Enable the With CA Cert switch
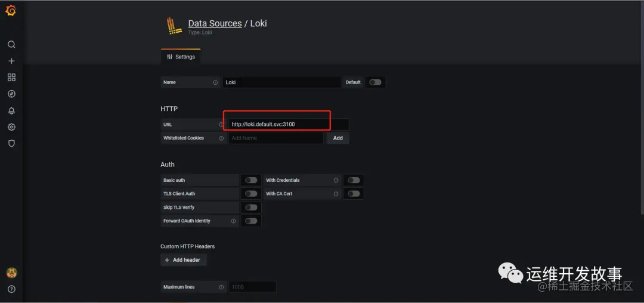 (353, 194)
